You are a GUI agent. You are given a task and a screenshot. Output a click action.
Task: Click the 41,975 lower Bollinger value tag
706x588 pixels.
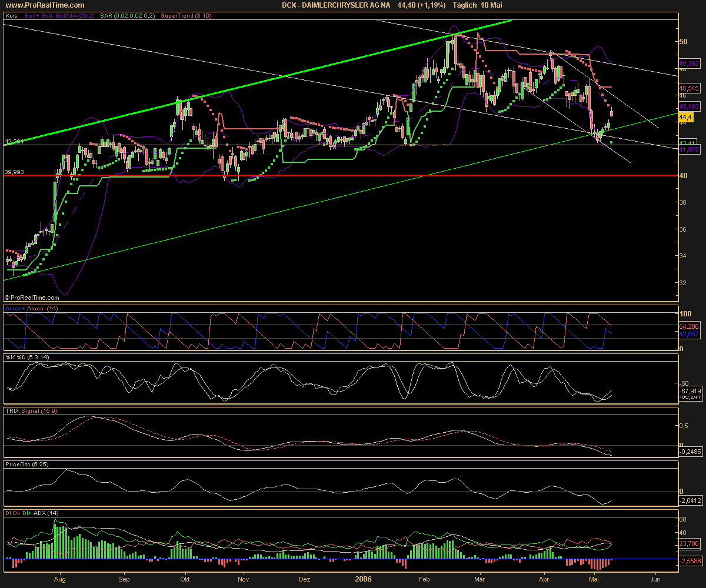689,149
